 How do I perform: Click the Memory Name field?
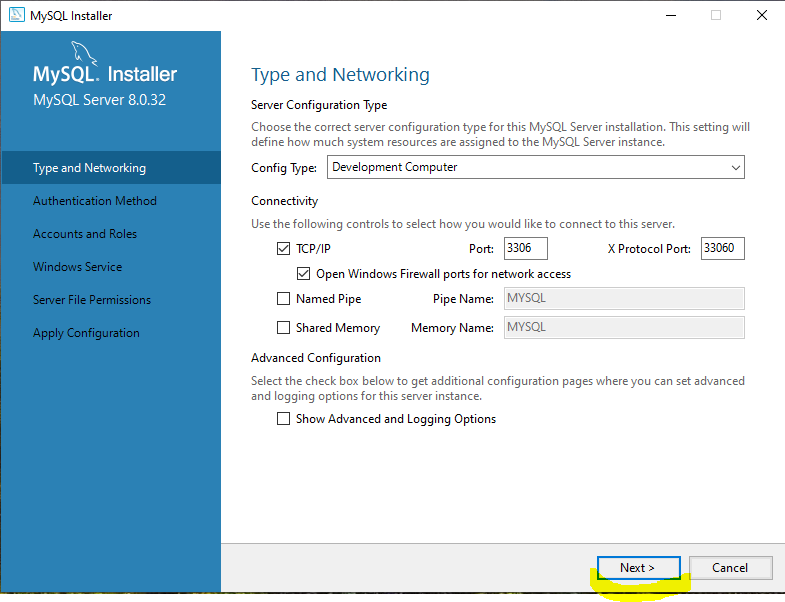(624, 328)
